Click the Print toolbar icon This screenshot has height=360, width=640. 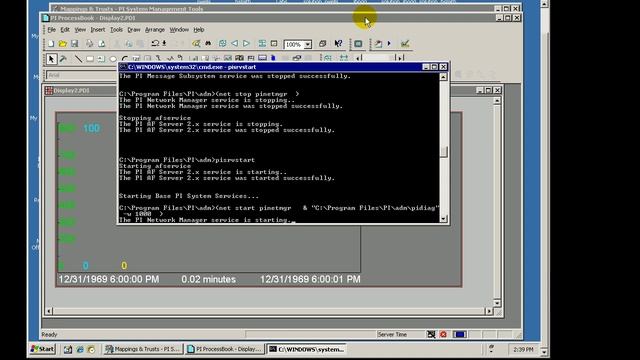point(89,44)
